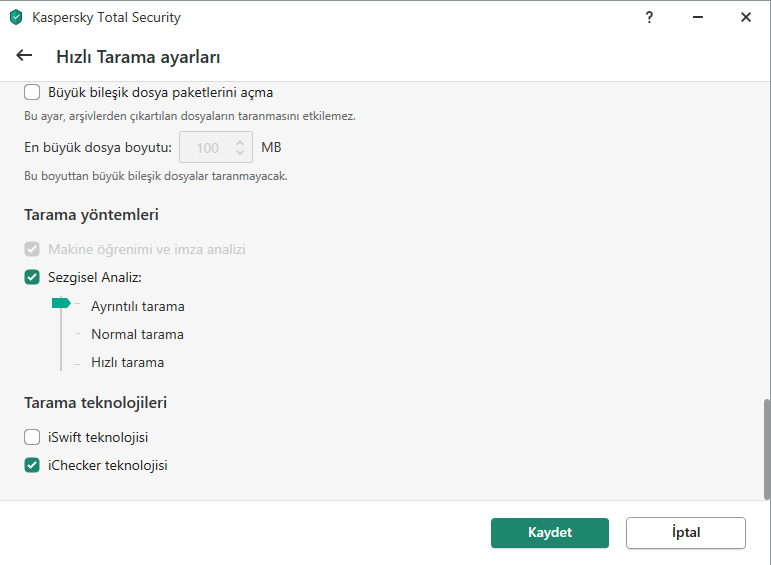This screenshot has width=771, height=565.
Task: Close the Kaspersky Total Security window
Action: 745,17
